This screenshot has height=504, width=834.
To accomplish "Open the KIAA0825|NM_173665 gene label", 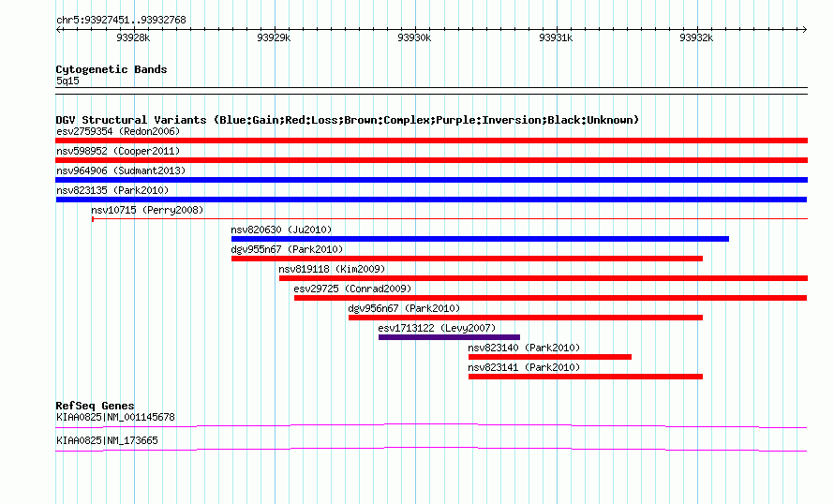I will [x=107, y=440].
